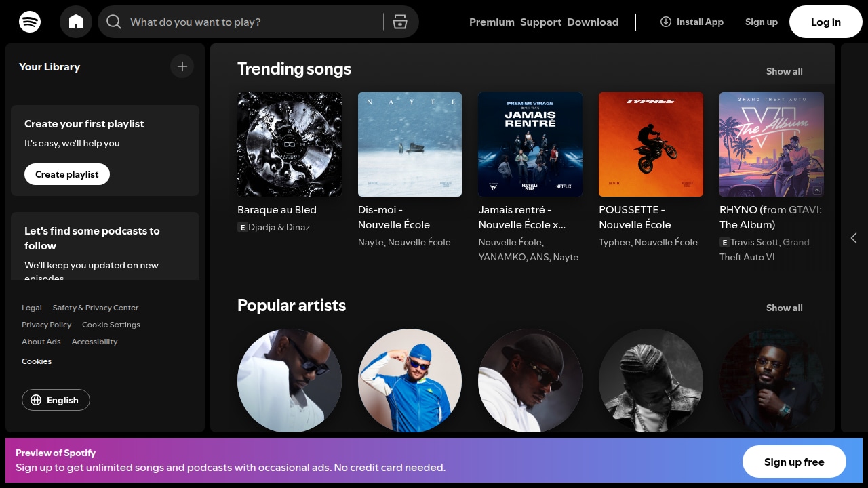868x488 pixels.
Task: Expand right side panel with chevron arrow
Action: (854, 238)
